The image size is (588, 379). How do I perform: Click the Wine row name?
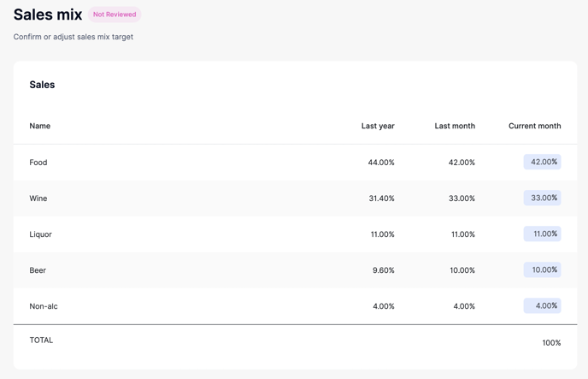coord(38,198)
